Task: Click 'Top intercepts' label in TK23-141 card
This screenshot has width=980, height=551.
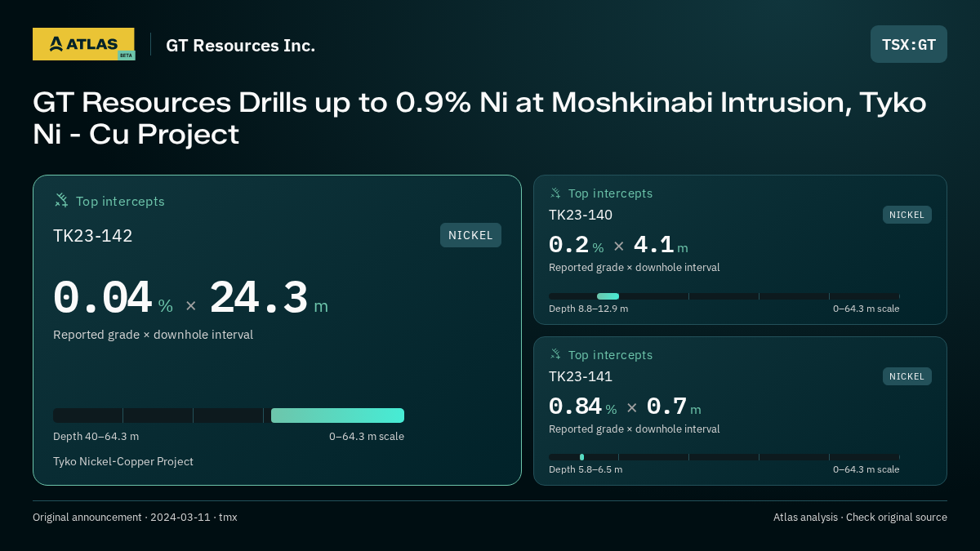Action: pos(610,355)
